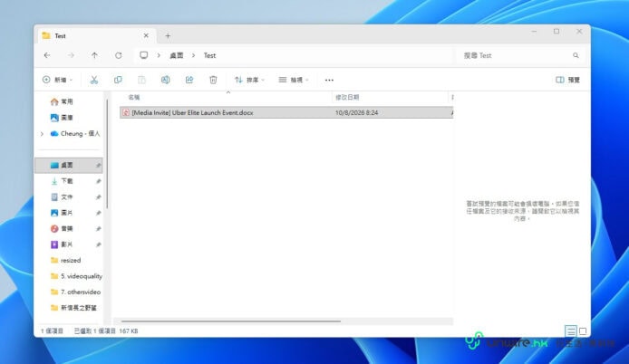Viewport: 629px width, 364px height.
Task: Open the Sort dropdown menu
Action: pyautogui.click(x=249, y=80)
